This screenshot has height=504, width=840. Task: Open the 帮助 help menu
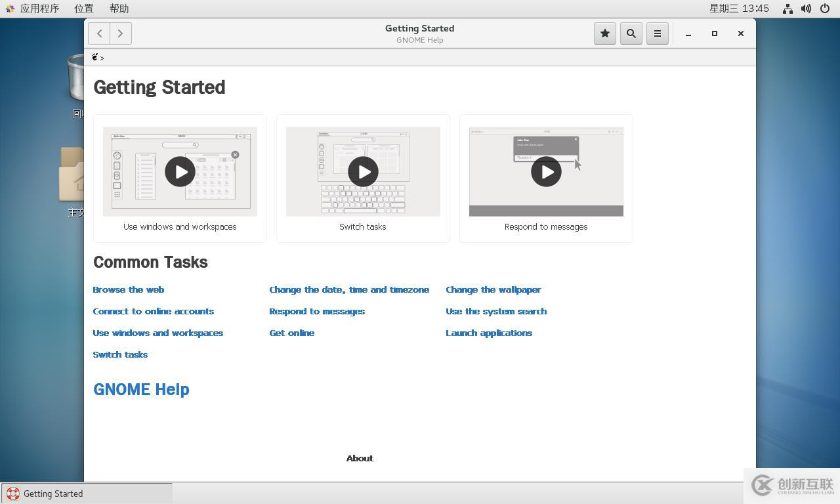click(119, 9)
